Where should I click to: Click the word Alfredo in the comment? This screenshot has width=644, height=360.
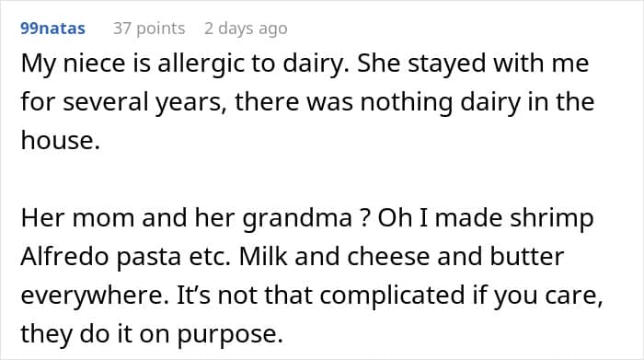(65, 257)
